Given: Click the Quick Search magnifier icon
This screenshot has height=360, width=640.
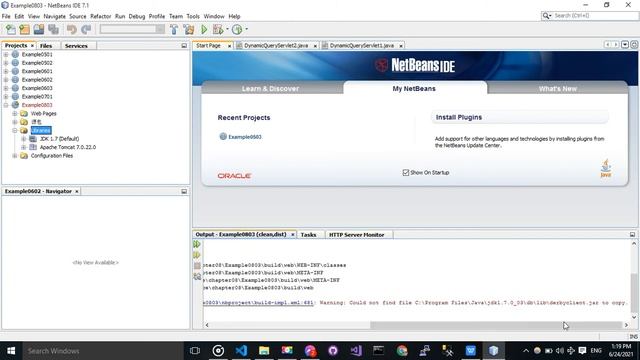Looking at the screenshot, I should (x=546, y=16).
